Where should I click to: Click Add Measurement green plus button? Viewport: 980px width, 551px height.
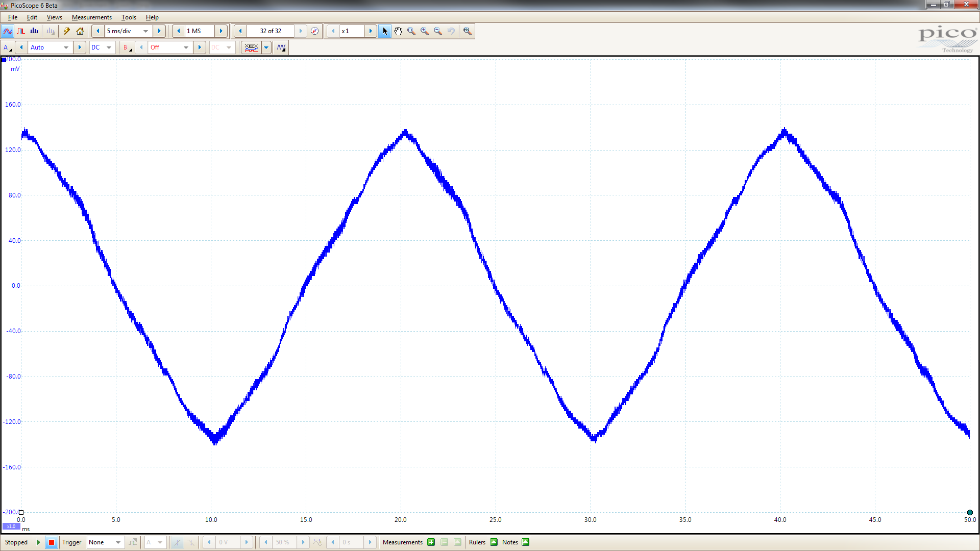pos(431,542)
